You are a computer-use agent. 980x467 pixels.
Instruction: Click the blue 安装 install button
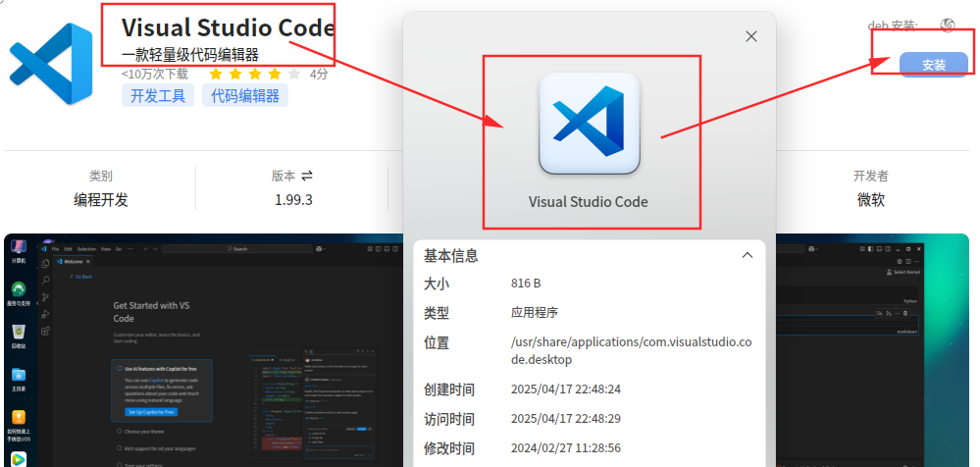tap(934, 65)
